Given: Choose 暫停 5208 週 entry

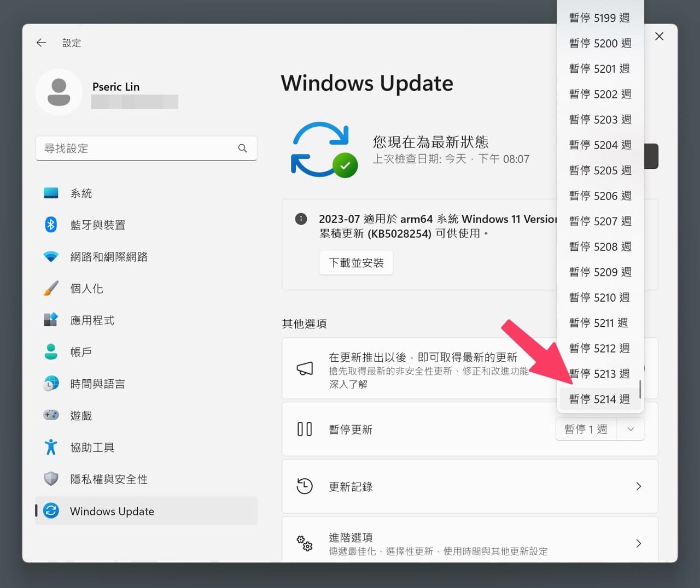Looking at the screenshot, I should tap(600, 246).
